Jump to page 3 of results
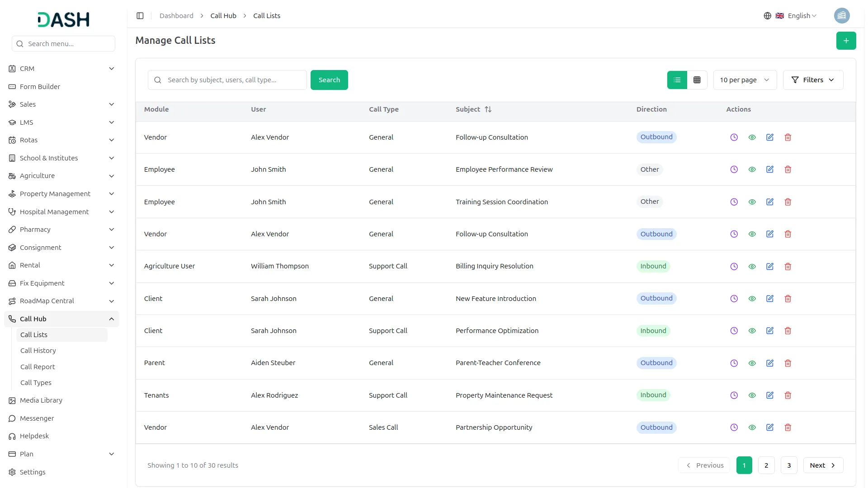 (788, 465)
